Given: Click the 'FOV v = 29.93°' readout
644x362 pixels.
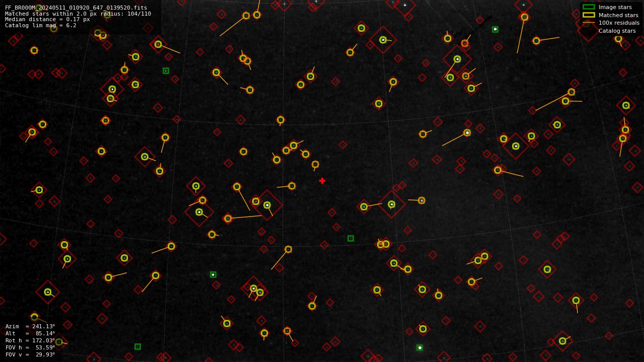Looking at the screenshot, I should [x=30, y=354].
